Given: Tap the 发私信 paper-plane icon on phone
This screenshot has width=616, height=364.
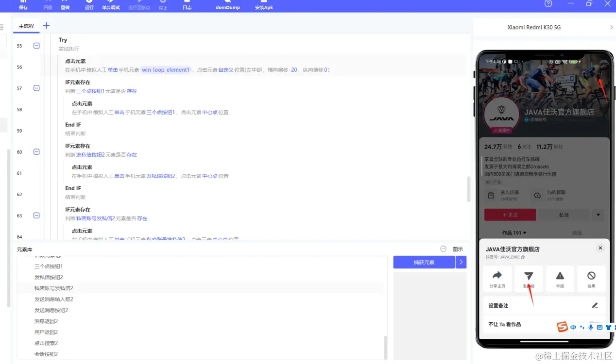Looking at the screenshot, I should tap(529, 279).
